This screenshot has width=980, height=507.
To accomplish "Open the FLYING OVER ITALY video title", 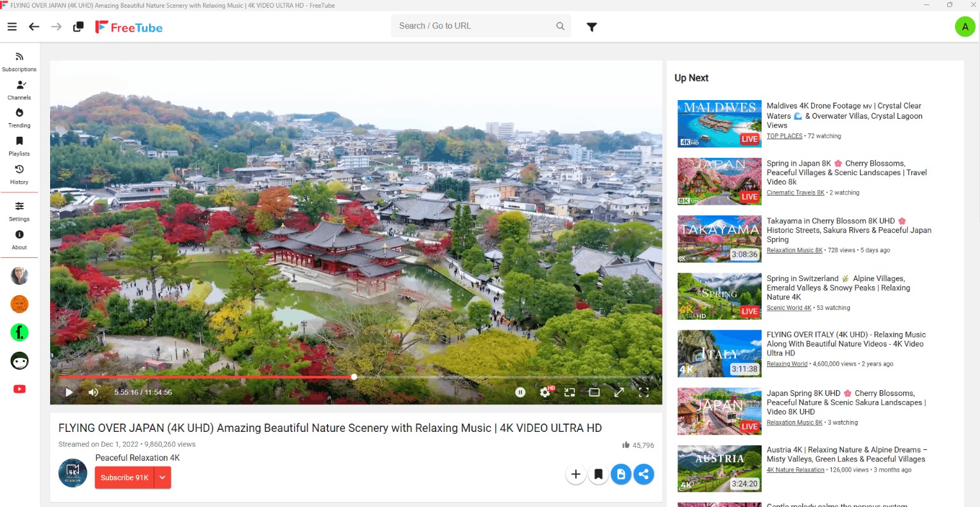I will coord(846,344).
